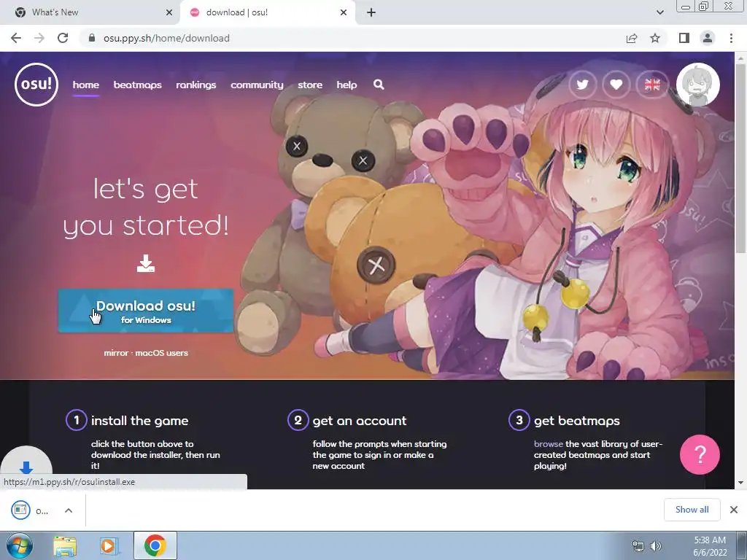Select the download | osu! tab

[x=267, y=12]
